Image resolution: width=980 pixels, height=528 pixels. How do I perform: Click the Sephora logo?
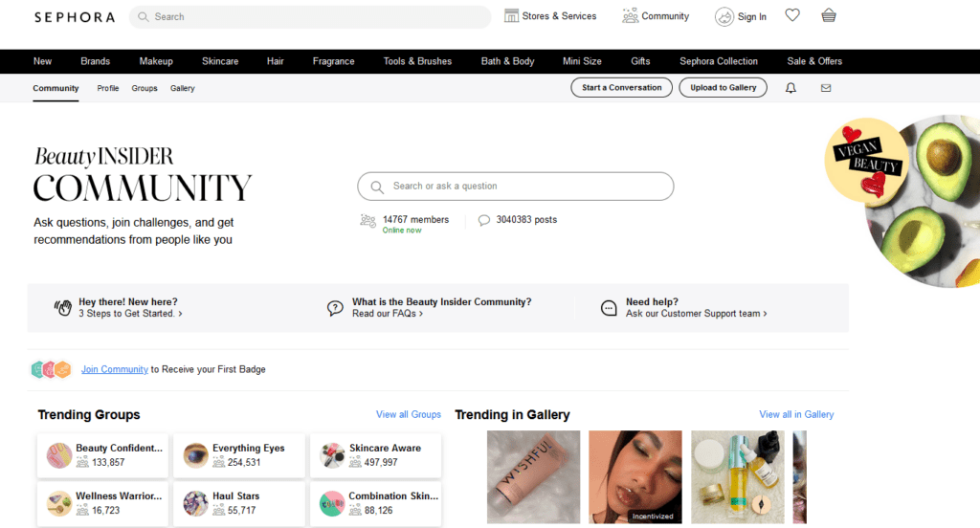coord(74,17)
